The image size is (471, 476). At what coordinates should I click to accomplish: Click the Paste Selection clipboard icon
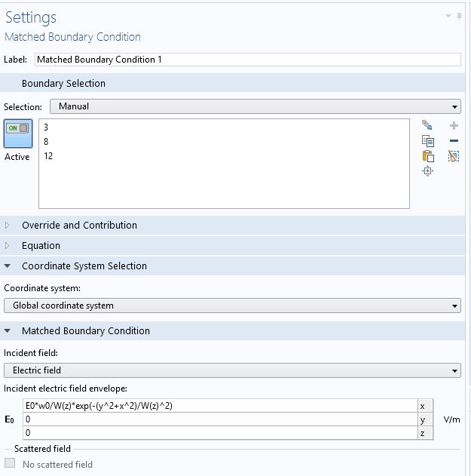(x=427, y=156)
